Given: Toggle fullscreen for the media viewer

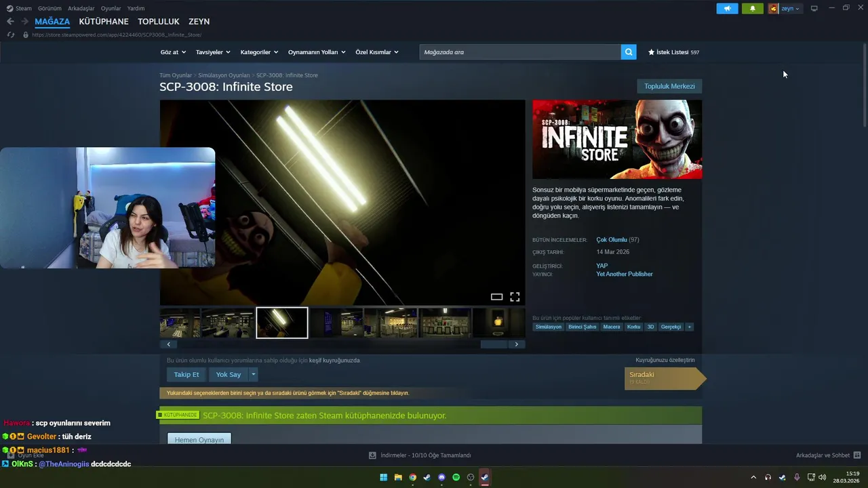Looking at the screenshot, I should [x=515, y=297].
